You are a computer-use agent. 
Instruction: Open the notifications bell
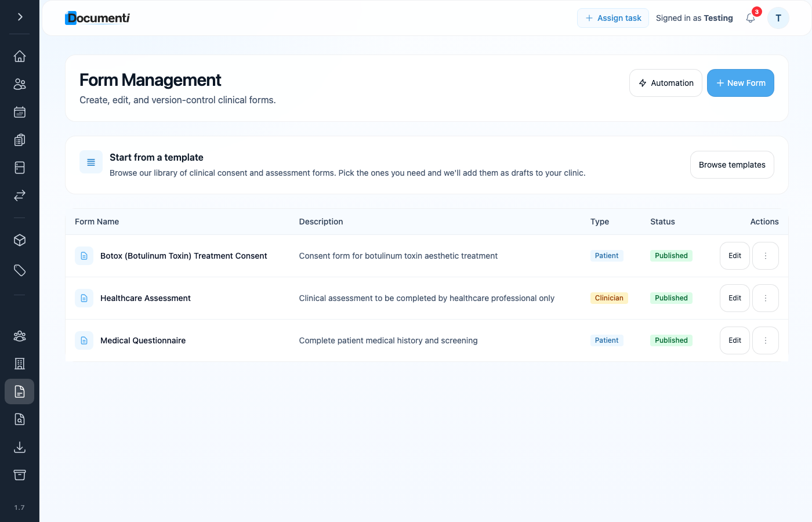coord(751,18)
